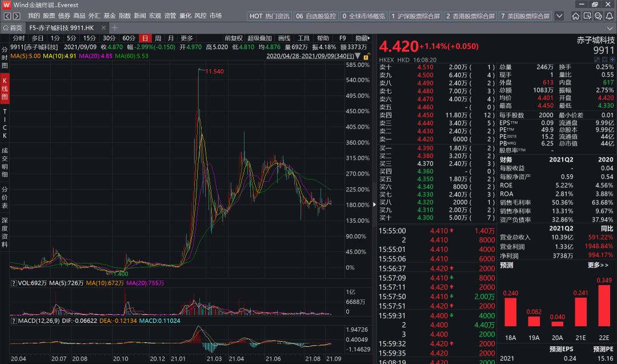Switch chart to 15分 period
This screenshot has height=364, width=617.
pyautogui.click(x=89, y=38)
